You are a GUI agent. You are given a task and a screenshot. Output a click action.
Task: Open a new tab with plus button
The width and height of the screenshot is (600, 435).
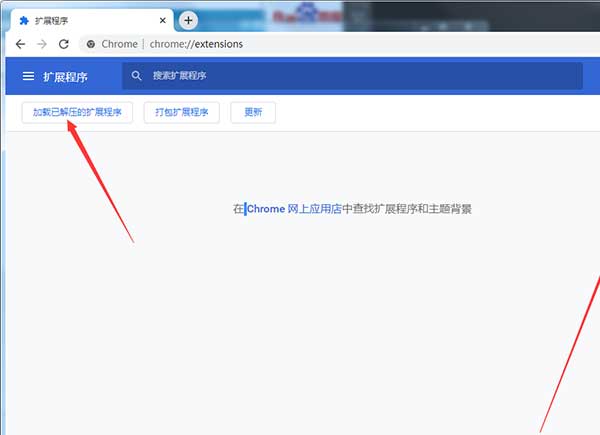pos(188,20)
